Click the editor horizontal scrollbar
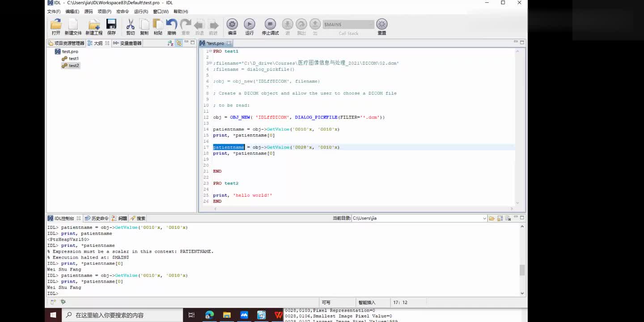Image resolution: width=644 pixels, height=322 pixels. (363, 208)
